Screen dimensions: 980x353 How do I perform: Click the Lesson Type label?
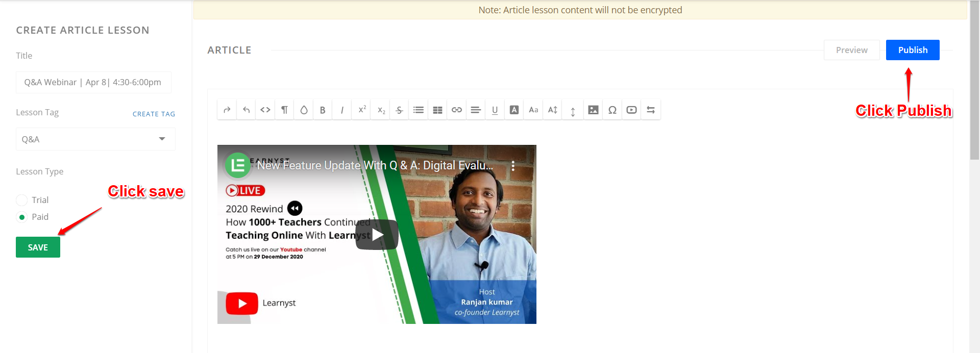click(x=40, y=171)
